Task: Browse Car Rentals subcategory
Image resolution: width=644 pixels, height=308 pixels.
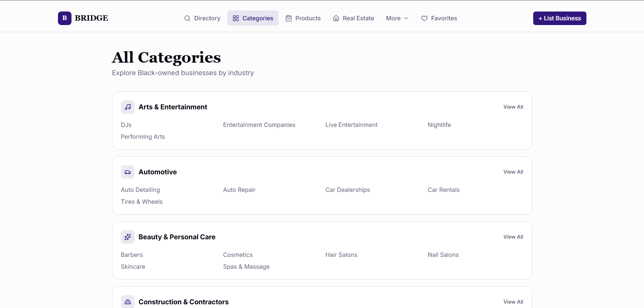Action: click(444, 190)
